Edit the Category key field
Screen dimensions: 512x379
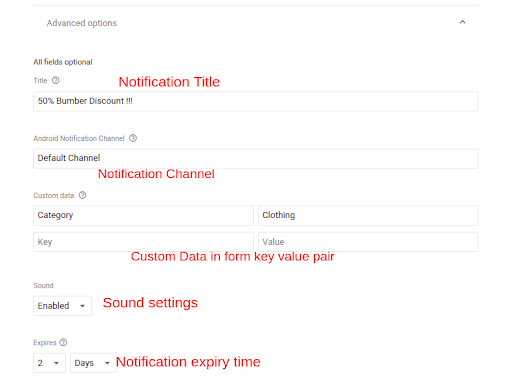(x=143, y=215)
